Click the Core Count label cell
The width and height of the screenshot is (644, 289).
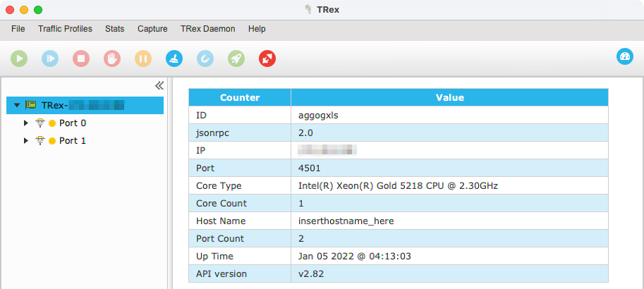[x=240, y=203]
